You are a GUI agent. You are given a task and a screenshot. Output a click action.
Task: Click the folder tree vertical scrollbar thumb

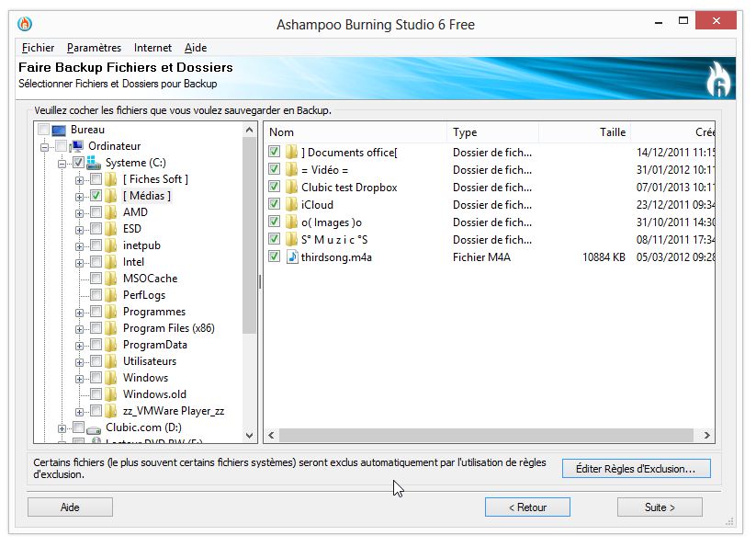(x=249, y=235)
